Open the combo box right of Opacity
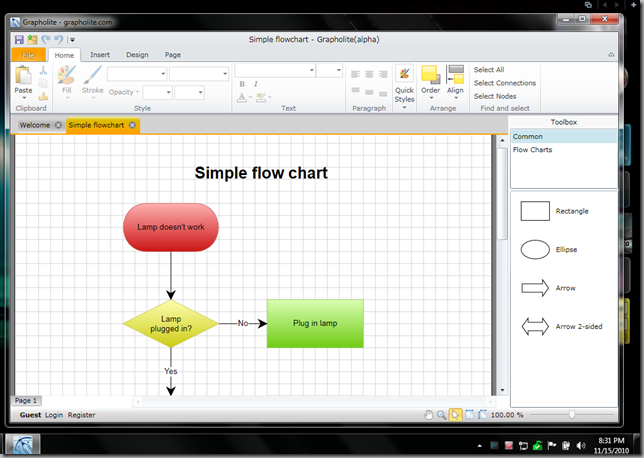The image size is (644, 458). [157, 92]
